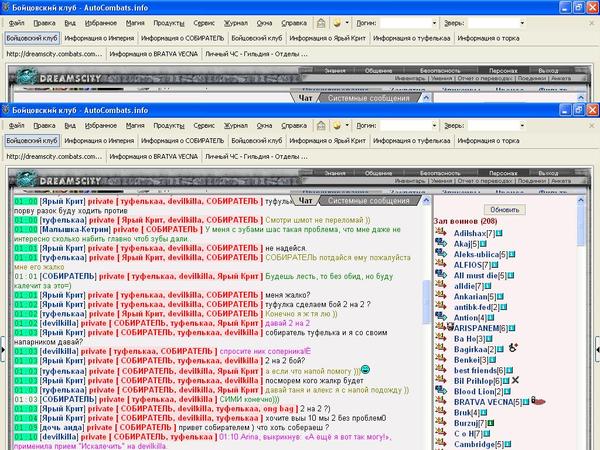Click Отчет о переводах link, lower window
This screenshot has width=600, height=450.
coord(485,181)
